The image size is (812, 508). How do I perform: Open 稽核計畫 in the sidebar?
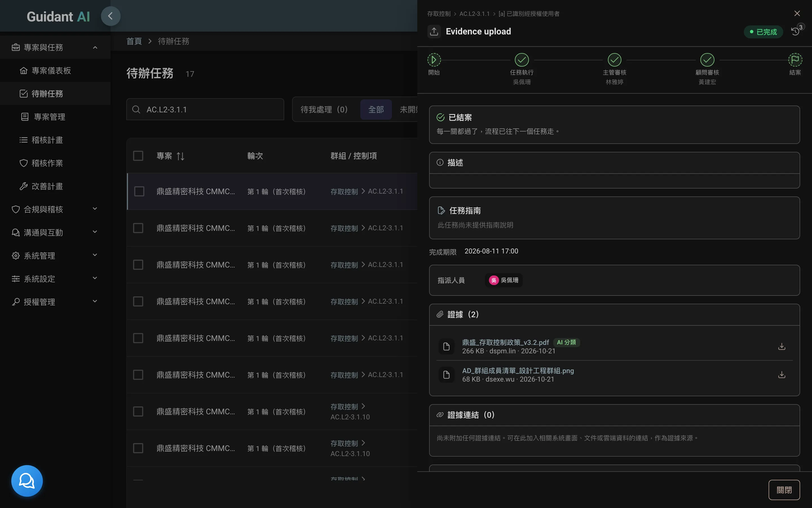coord(55,140)
